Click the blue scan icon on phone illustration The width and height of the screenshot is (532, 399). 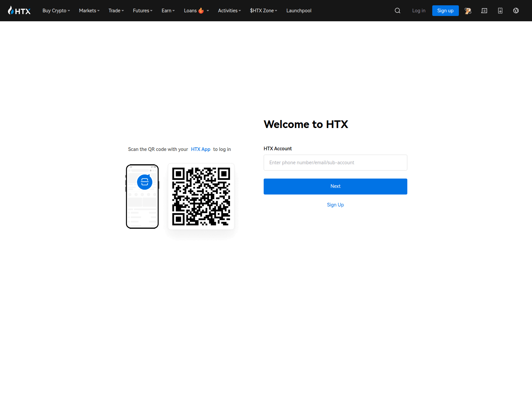tap(145, 182)
